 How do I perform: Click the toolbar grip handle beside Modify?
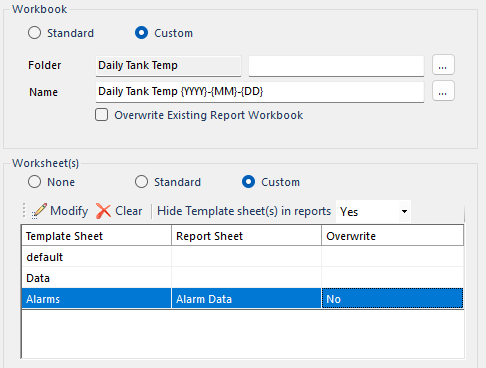click(x=24, y=211)
